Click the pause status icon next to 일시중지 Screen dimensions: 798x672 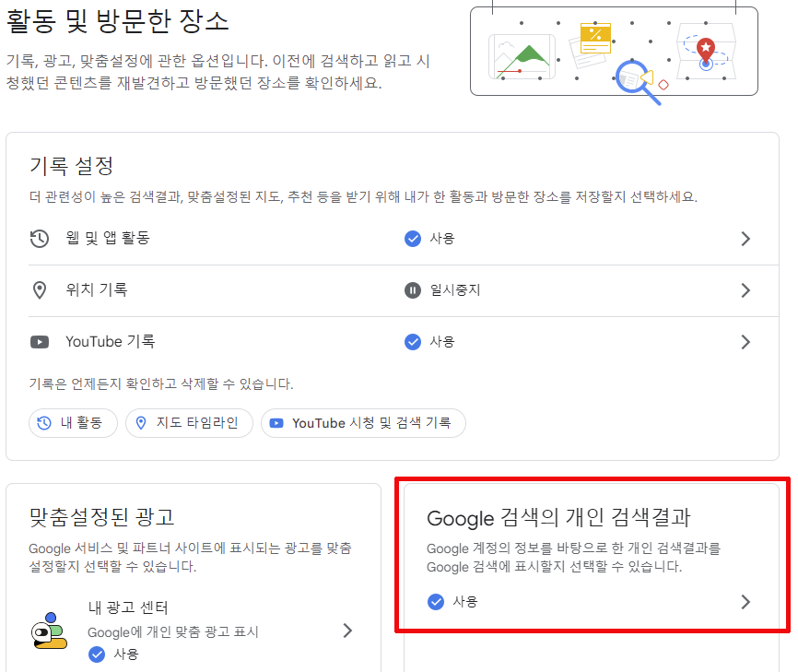[412, 290]
